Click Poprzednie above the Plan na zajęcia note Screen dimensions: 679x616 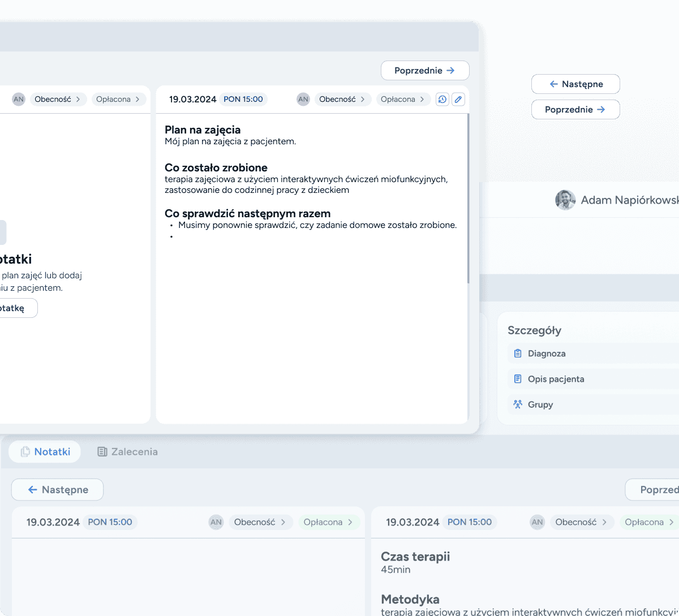pyautogui.click(x=425, y=71)
